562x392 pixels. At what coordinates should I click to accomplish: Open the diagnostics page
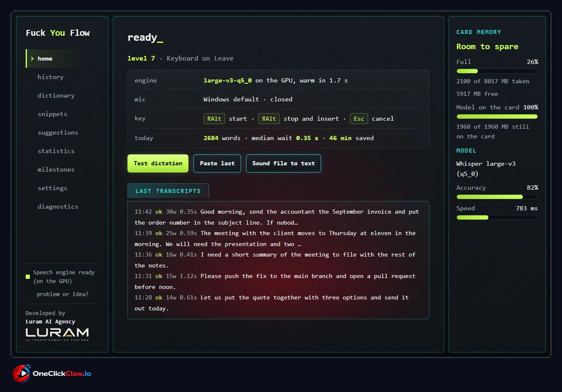click(58, 207)
